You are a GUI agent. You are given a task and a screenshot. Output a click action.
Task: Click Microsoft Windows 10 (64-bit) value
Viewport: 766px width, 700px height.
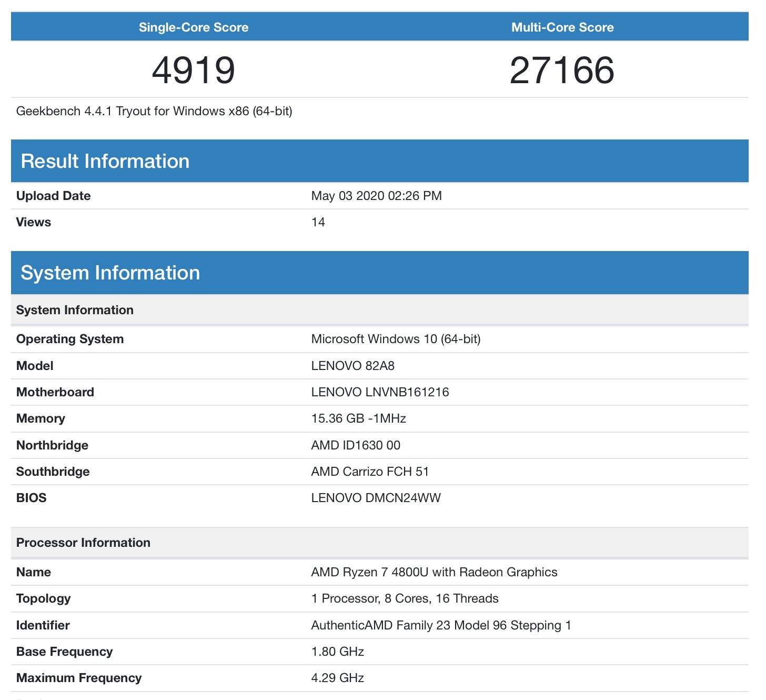396,339
